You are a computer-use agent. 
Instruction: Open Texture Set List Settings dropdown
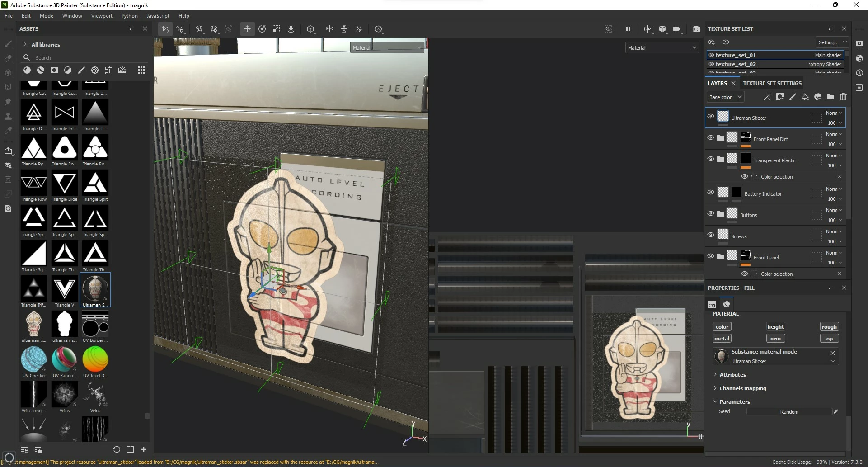click(832, 42)
